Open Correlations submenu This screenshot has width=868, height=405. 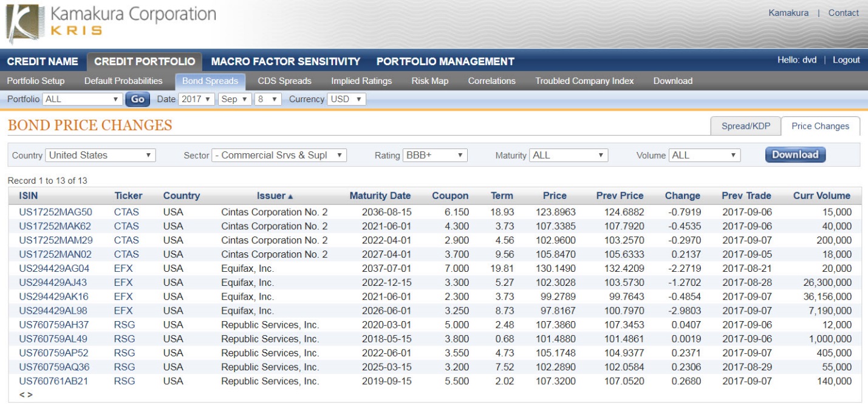[492, 81]
